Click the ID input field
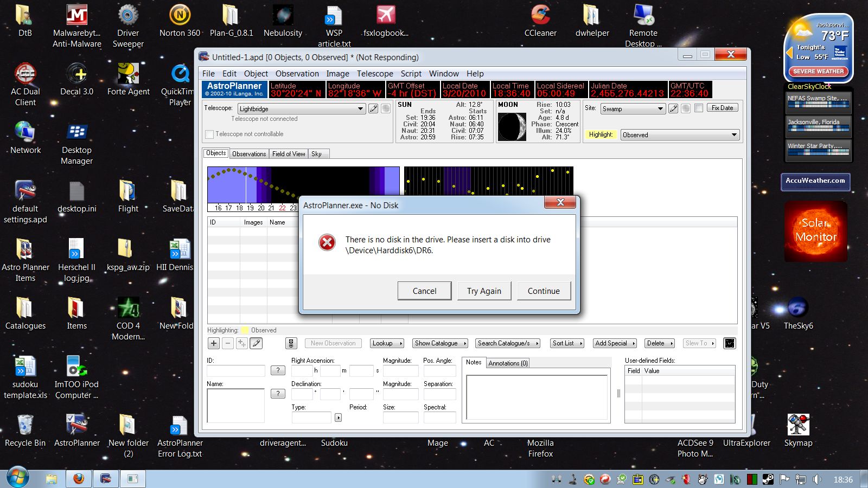The width and height of the screenshot is (868, 488). [235, 371]
